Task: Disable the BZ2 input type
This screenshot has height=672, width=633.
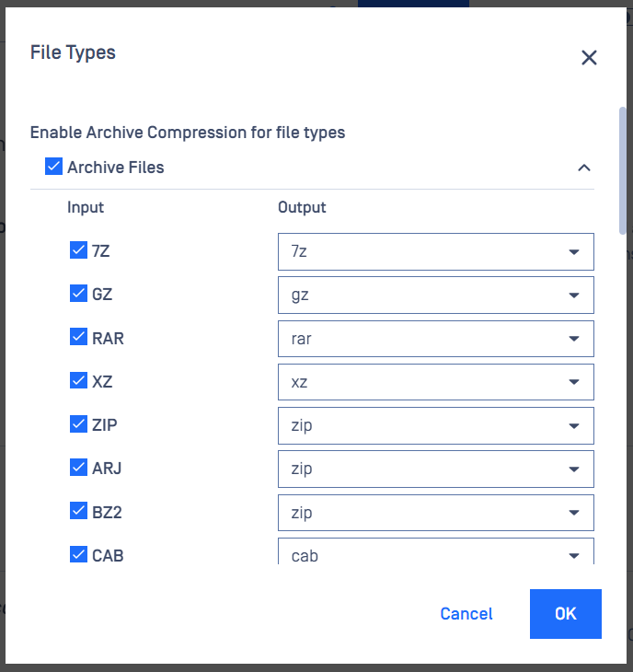Action: click(78, 510)
